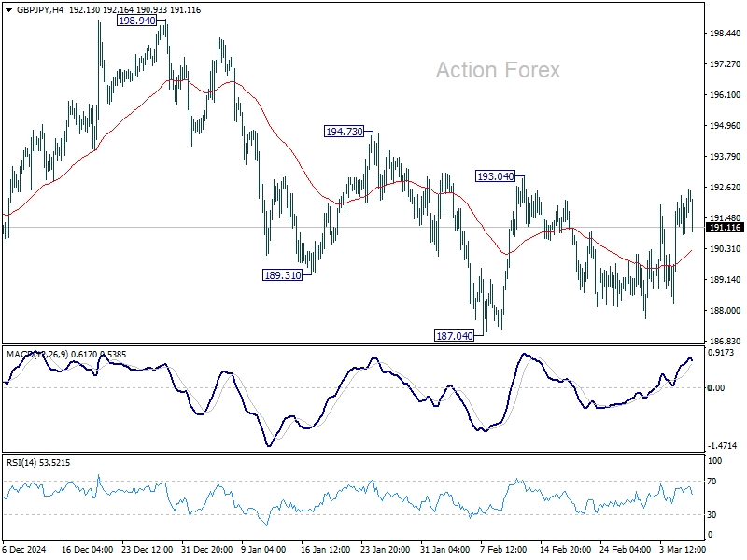Click the 198.940 high price label
747x560 pixels.
coord(136,21)
